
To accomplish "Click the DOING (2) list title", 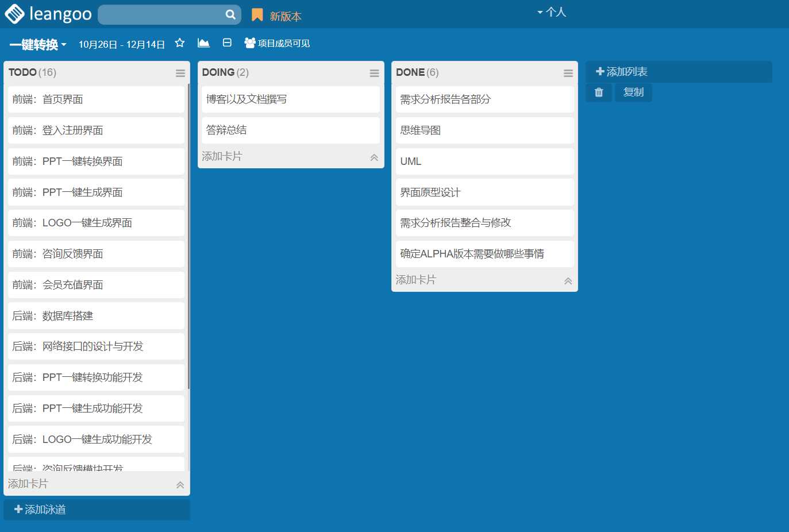I will pyautogui.click(x=225, y=72).
